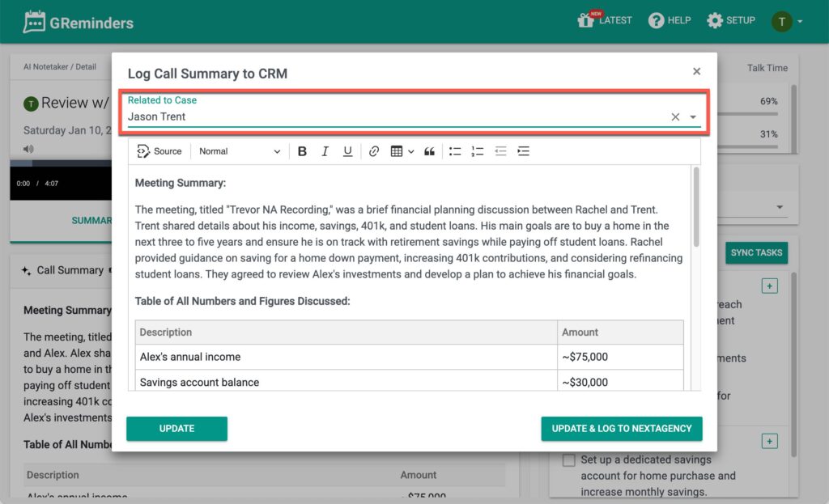Clear the Jason Trent case selection
Screen dimensions: 829x504
(x=675, y=117)
